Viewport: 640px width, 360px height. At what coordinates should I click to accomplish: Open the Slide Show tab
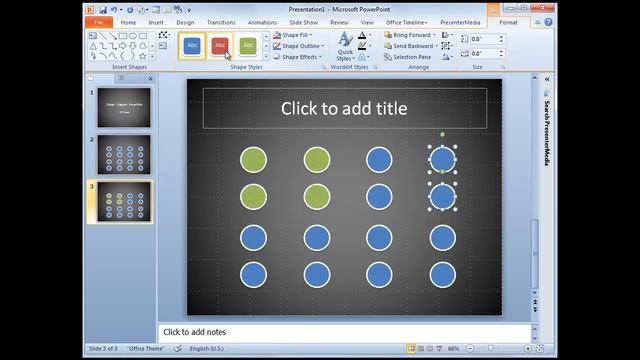point(304,22)
